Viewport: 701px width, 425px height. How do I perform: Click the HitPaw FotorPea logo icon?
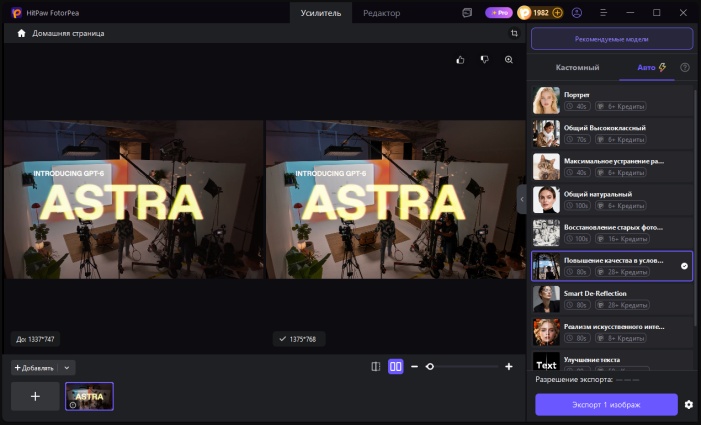point(17,13)
